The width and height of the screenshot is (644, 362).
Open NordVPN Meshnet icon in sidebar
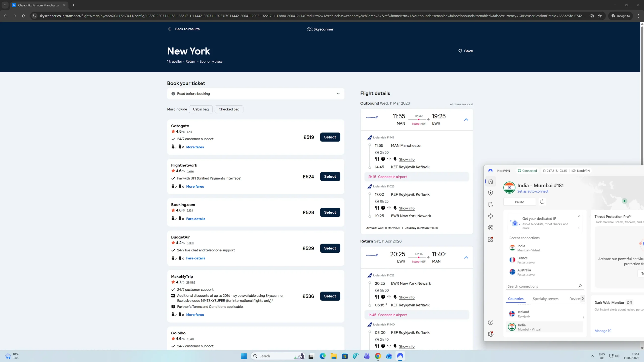(490, 216)
